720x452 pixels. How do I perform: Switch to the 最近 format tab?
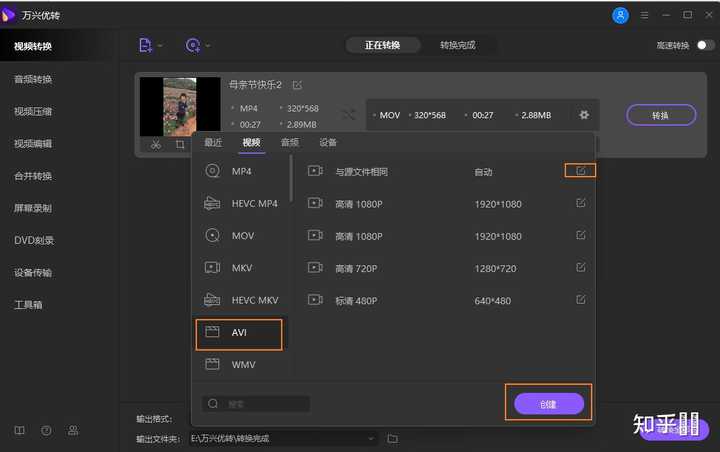tap(213, 143)
